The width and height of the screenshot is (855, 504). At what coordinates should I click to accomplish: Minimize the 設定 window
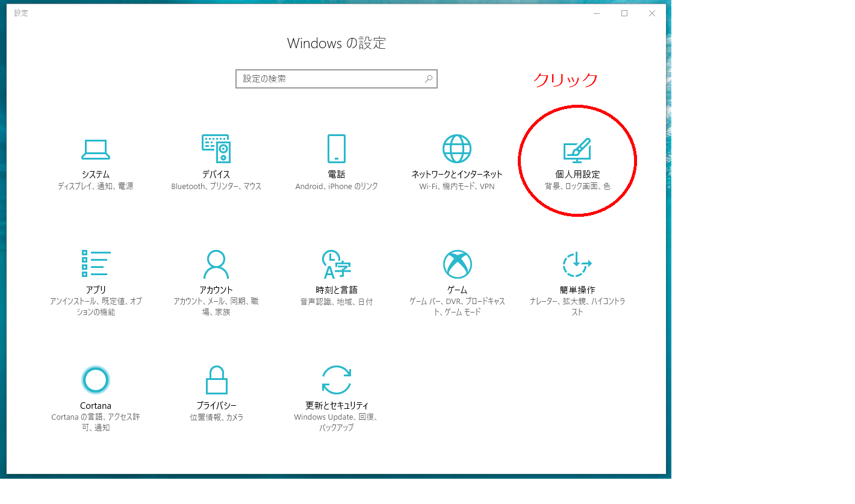coord(597,13)
